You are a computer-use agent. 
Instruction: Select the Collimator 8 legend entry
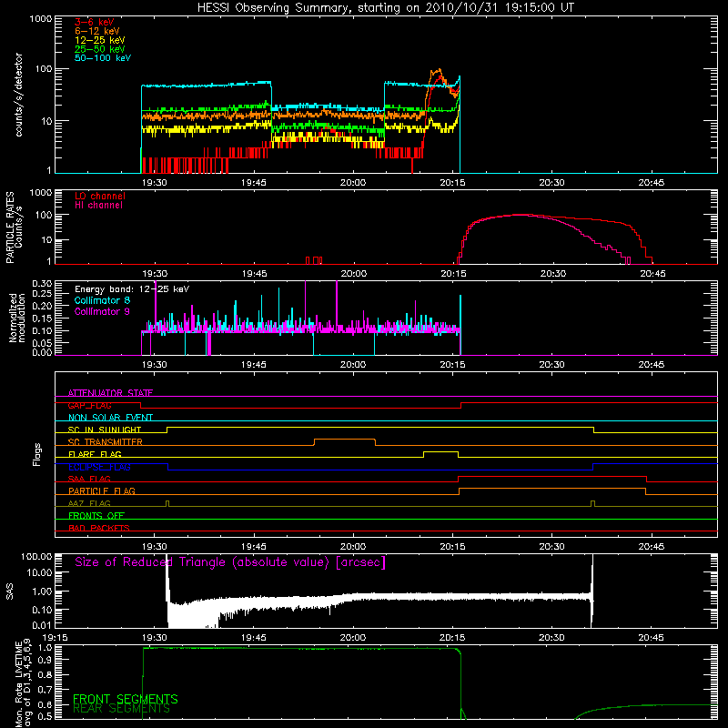click(102, 300)
